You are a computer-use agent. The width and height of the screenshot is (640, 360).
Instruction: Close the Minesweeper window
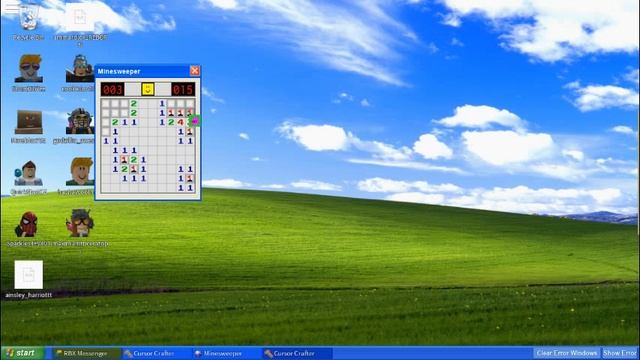coord(195,71)
